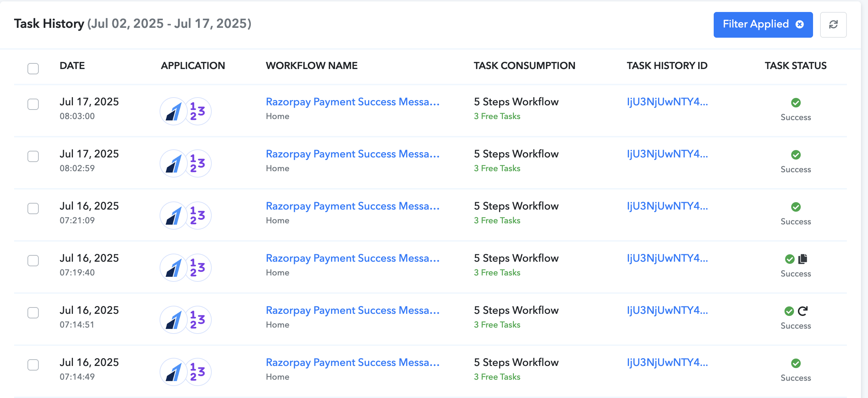Image resolution: width=868 pixels, height=398 pixels.
Task: Click the Razorpay app icon in the 07:14:49 row
Action: [173, 372]
